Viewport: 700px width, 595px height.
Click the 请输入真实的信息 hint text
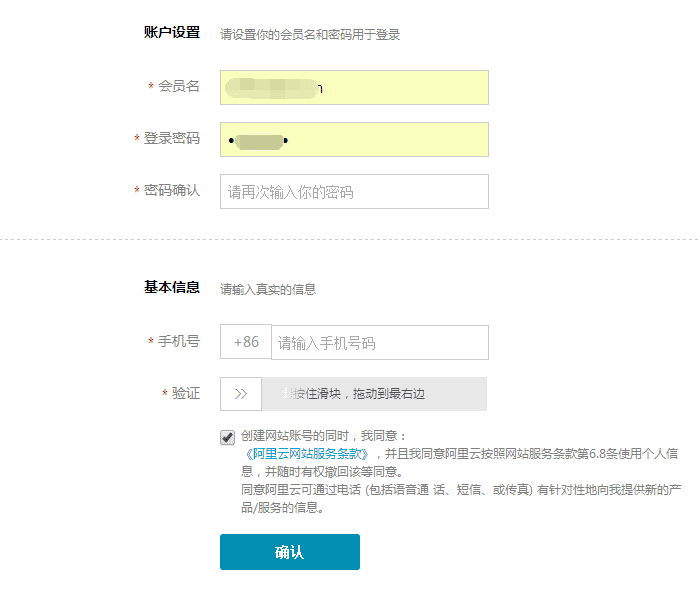[x=268, y=290]
